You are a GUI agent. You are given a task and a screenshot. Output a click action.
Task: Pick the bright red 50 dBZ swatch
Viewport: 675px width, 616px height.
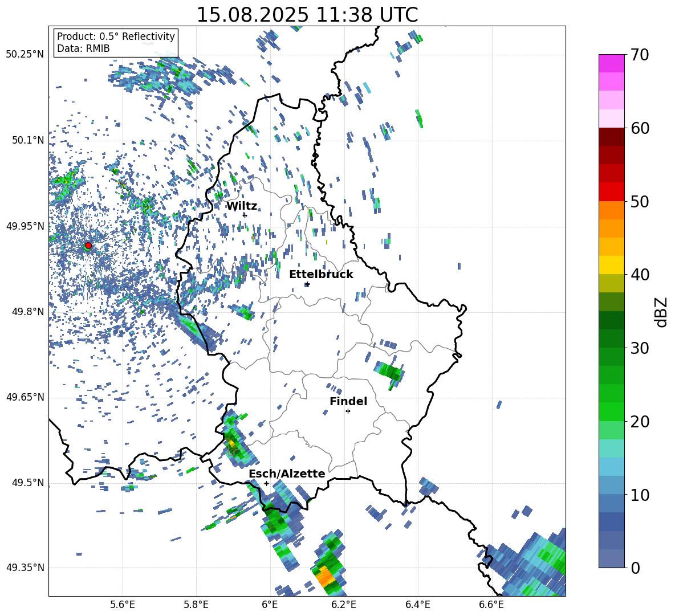611,192
